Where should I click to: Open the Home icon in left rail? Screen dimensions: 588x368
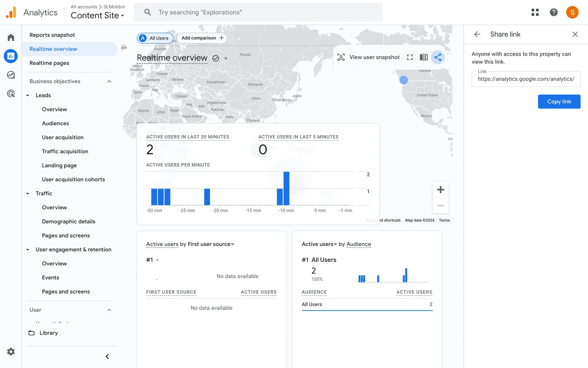click(x=11, y=37)
